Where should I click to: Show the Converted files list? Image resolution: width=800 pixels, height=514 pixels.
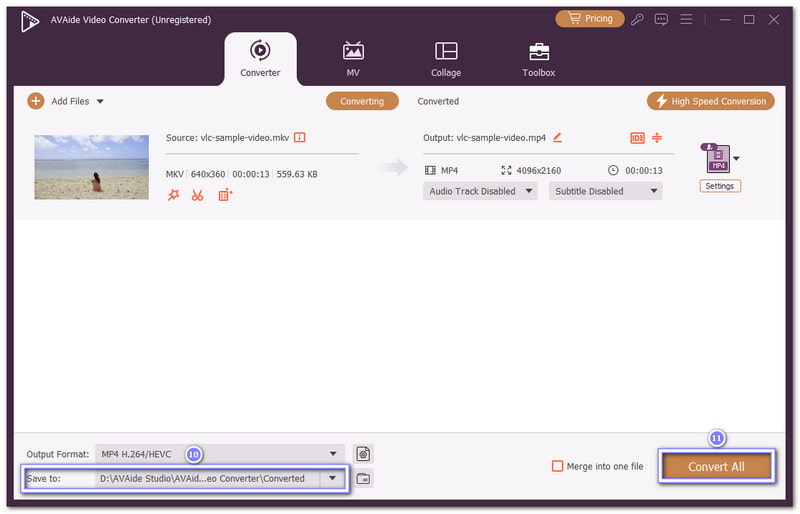click(x=438, y=101)
